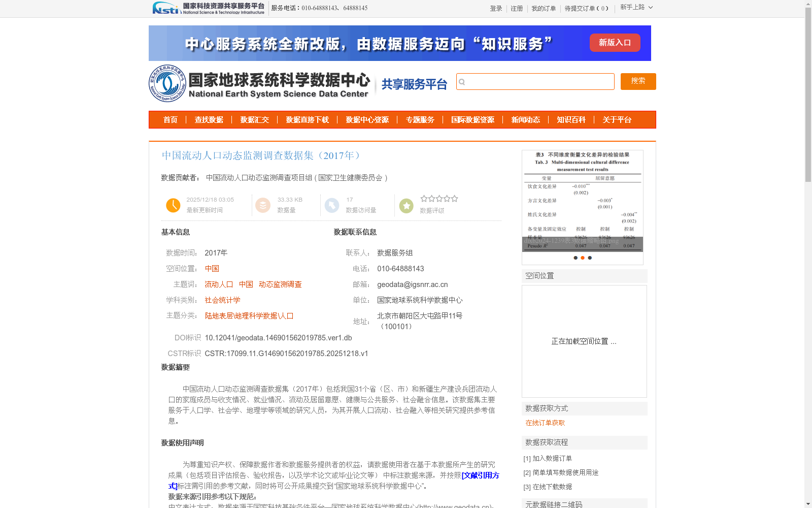This screenshot has width=812, height=508.
Task: Click the 社会统计学 discipline link
Action: pos(223,300)
